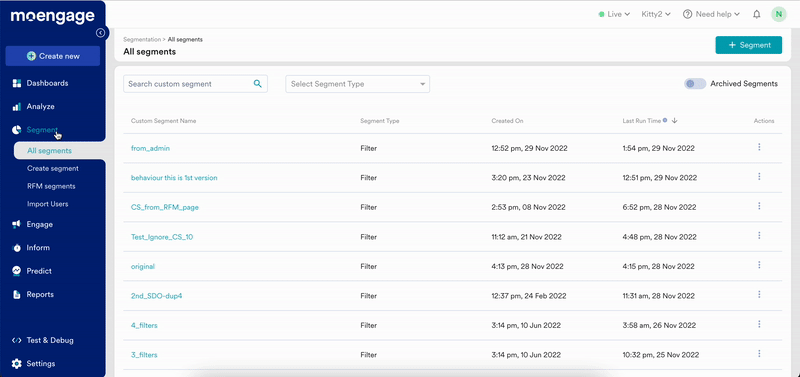
Task: Go to Import Users in the sidebar
Action: pyautogui.click(x=47, y=204)
